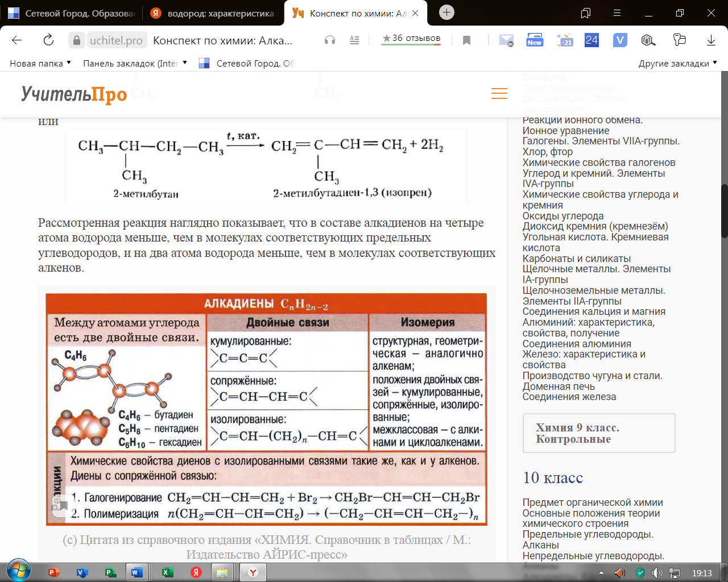
Task: Open browser downloads arrow icon
Action: coord(711,40)
